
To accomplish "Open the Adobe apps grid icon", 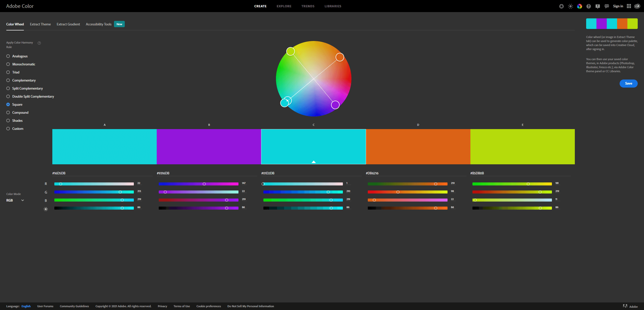I will (629, 6).
